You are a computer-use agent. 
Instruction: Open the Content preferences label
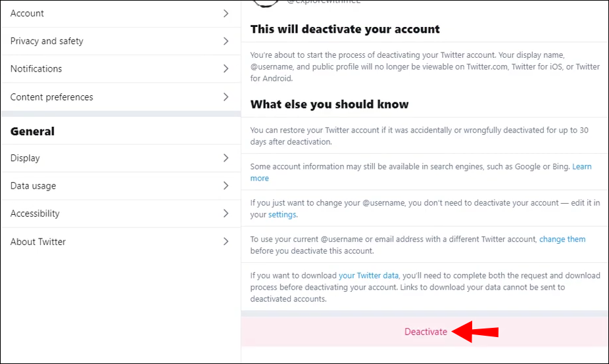click(52, 97)
